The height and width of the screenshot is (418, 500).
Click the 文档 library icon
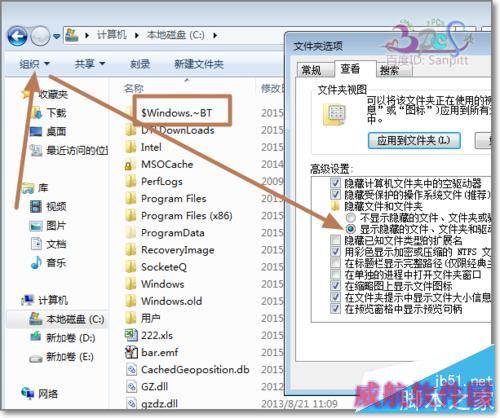(x=36, y=244)
